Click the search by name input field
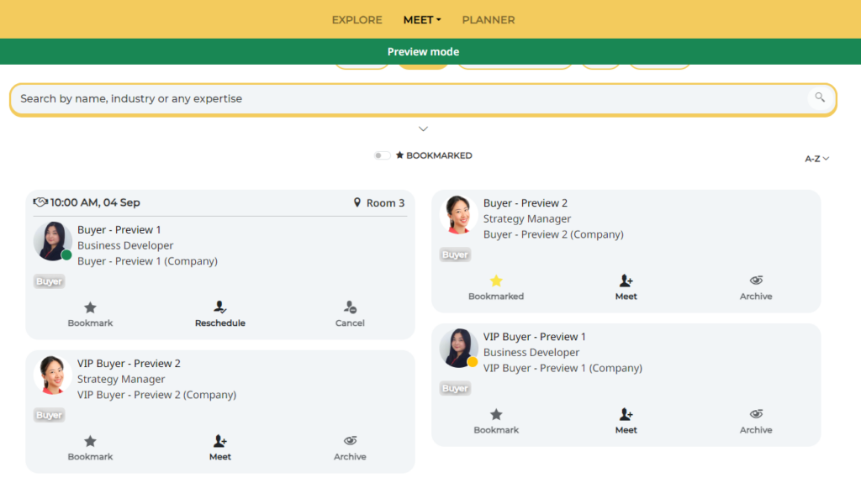This screenshot has height=504, width=861. click(x=404, y=98)
